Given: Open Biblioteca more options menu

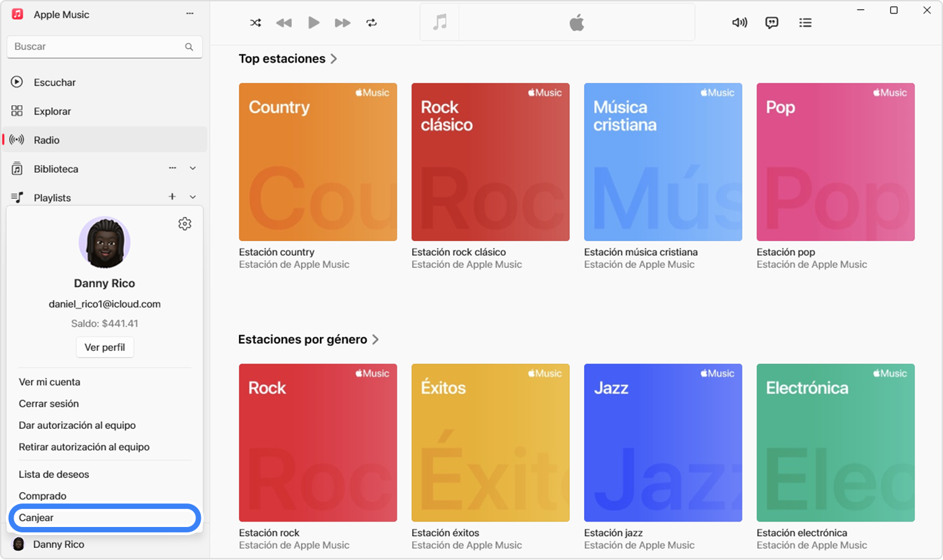Looking at the screenshot, I should pyautogui.click(x=172, y=168).
